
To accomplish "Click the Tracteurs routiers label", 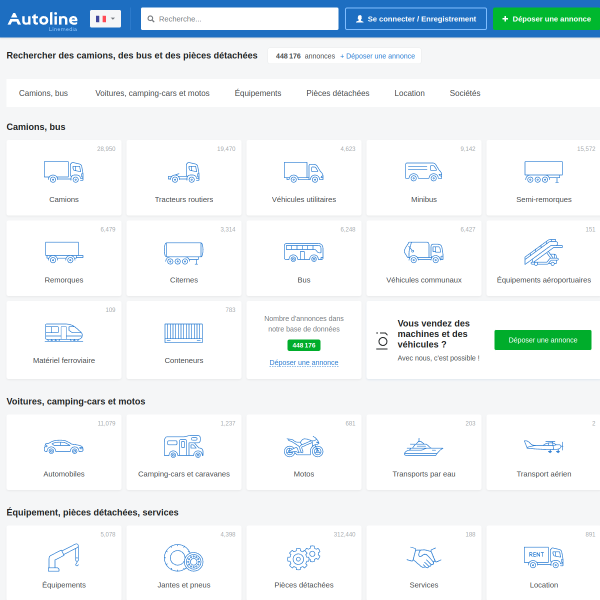I will click(184, 199).
